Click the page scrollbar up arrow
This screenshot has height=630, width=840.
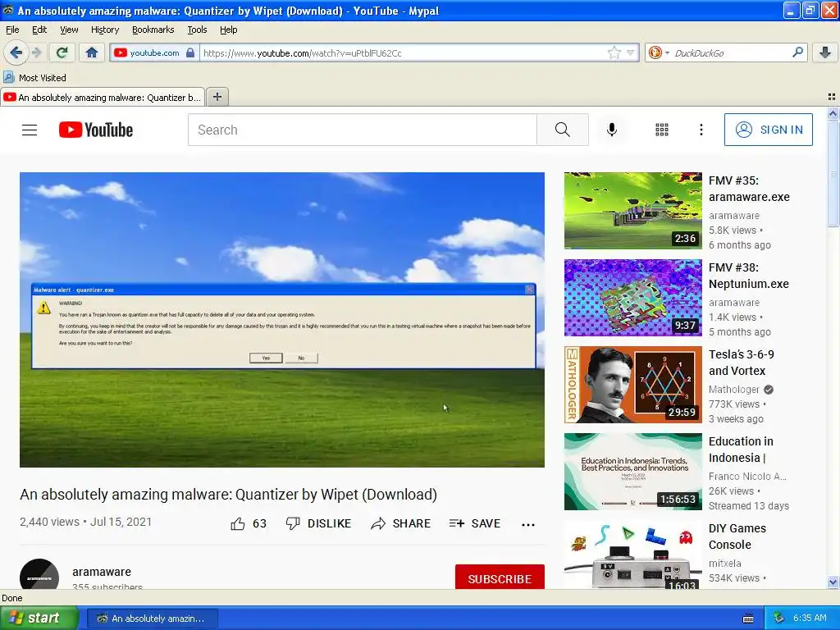coord(833,113)
